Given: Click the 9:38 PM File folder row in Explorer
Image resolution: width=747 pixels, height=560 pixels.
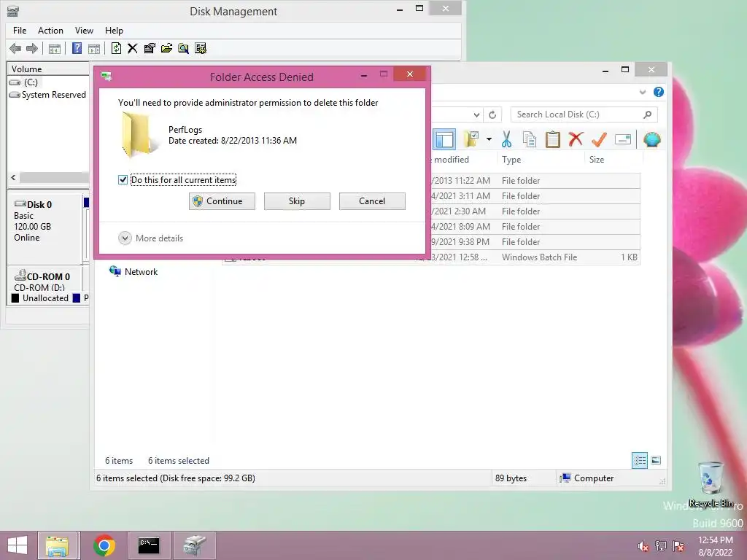Looking at the screenshot, I should [x=535, y=242].
